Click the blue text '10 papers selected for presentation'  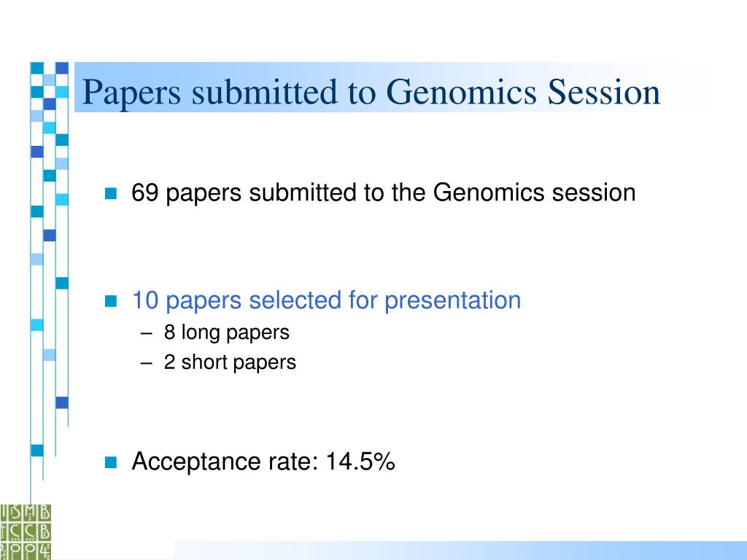[326, 301]
